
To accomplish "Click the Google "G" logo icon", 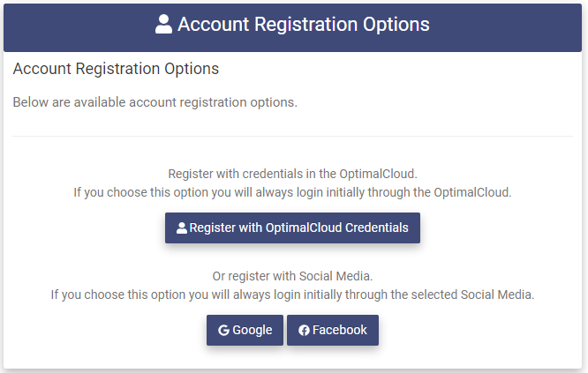I will [x=223, y=331].
